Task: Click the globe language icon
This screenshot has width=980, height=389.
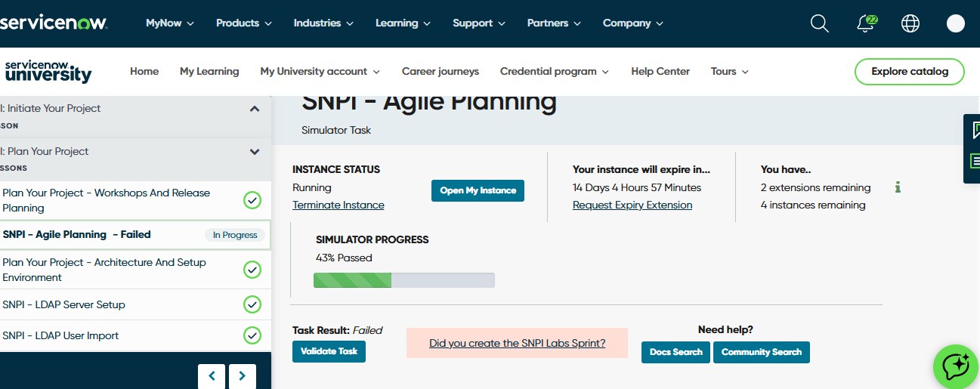Action: [x=910, y=23]
